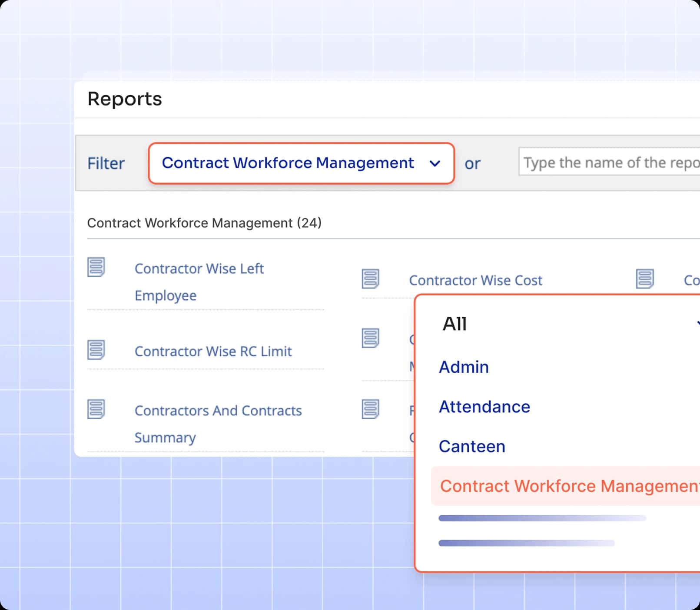
Task: Click the Contractor Wise Cost report icon
Action: [370, 279]
